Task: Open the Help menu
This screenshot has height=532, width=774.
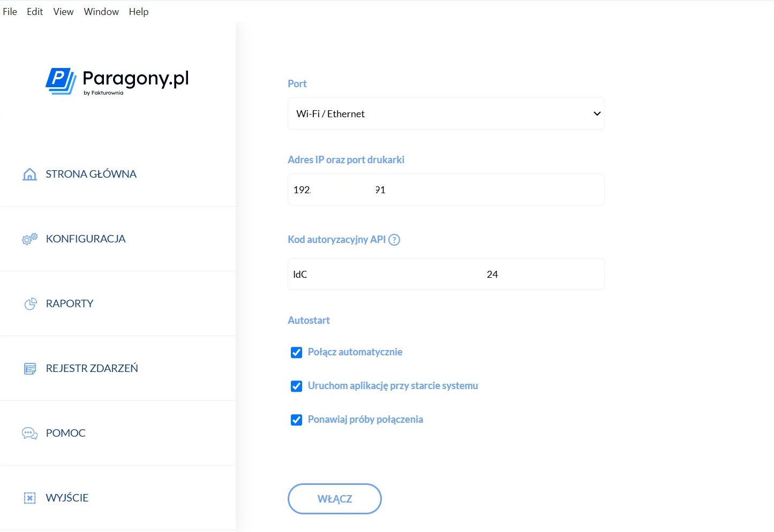Action: click(139, 12)
